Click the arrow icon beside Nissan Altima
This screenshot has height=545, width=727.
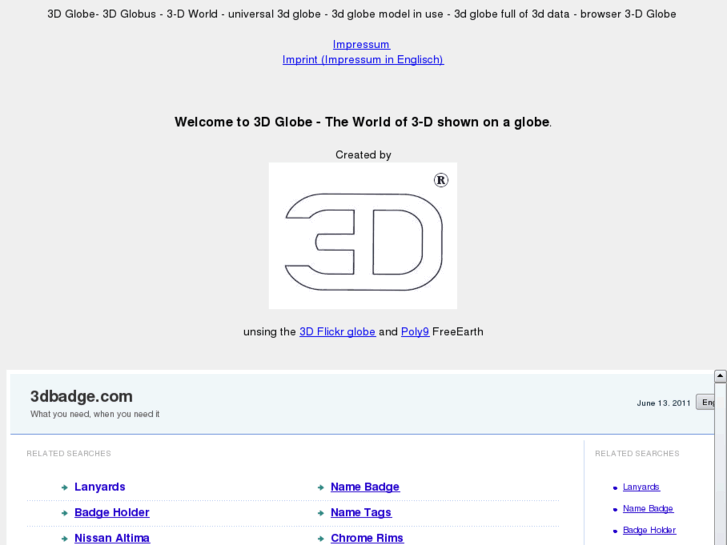coord(64,539)
